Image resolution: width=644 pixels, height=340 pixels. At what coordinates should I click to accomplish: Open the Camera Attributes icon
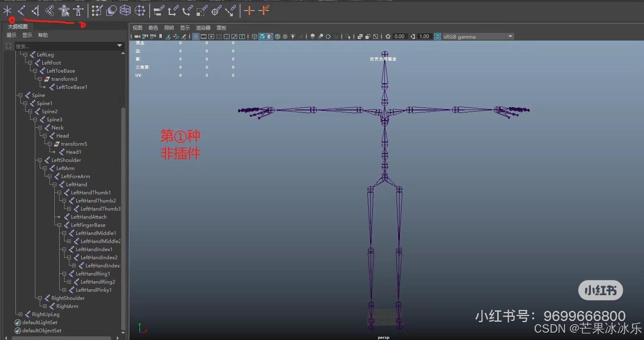152,37
